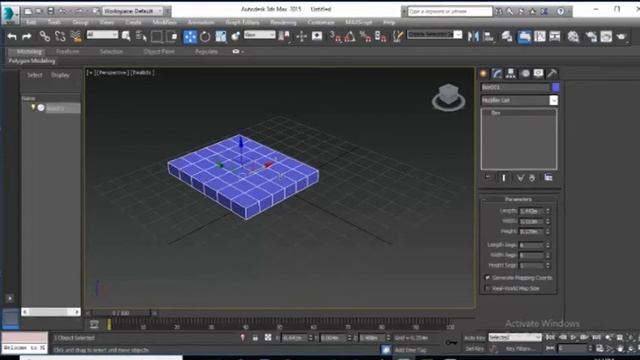Activate the Select and Move tool
Screen dimensions: 640x360
pos(190,37)
